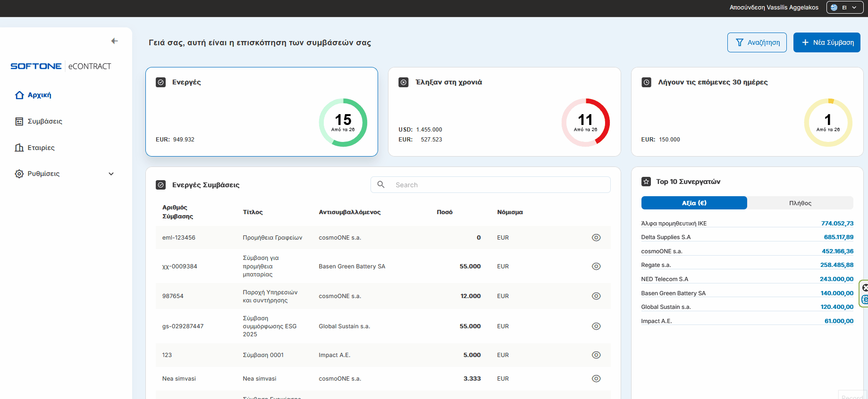
Task: Open Συμβάσεις from the sidebar
Action: (x=44, y=122)
